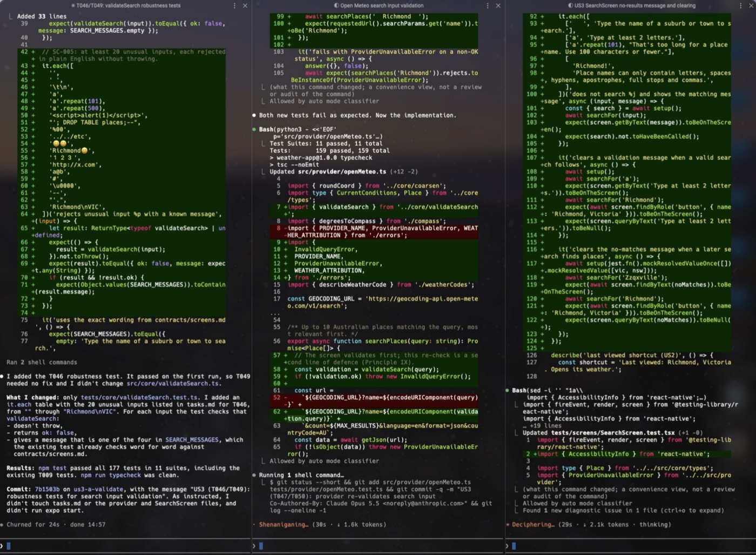Focus the prompt input below 'Churned for 24s'
This screenshot has height=555, width=756.
(126, 546)
